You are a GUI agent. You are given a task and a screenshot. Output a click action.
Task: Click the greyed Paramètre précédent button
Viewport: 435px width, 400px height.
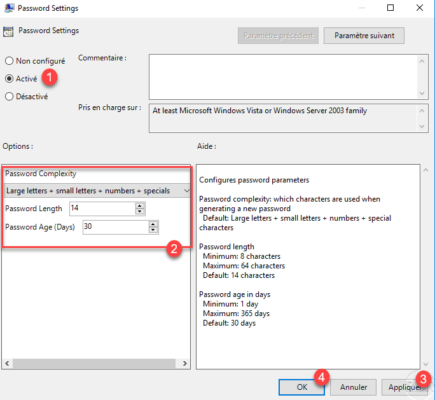278,36
